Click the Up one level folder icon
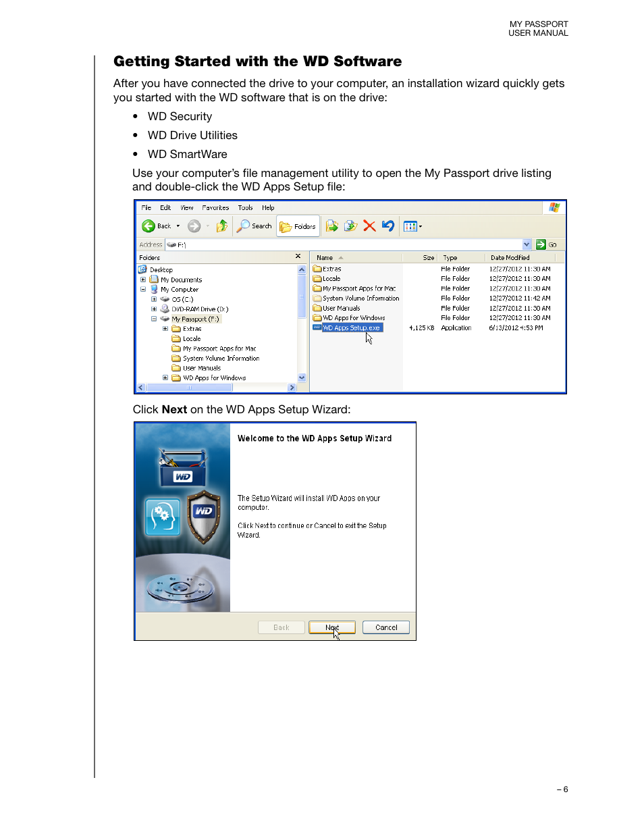Screen dimensions: 644x834 click(222, 226)
